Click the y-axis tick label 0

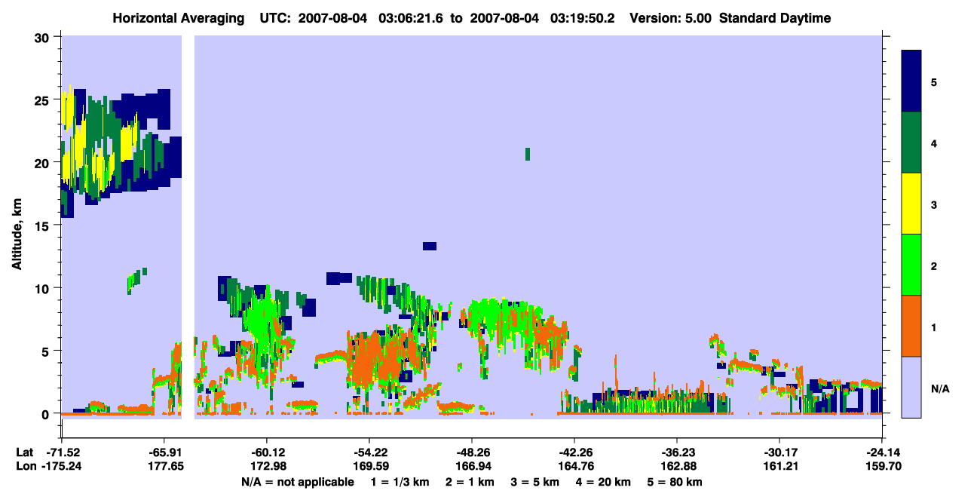pyautogui.click(x=47, y=413)
